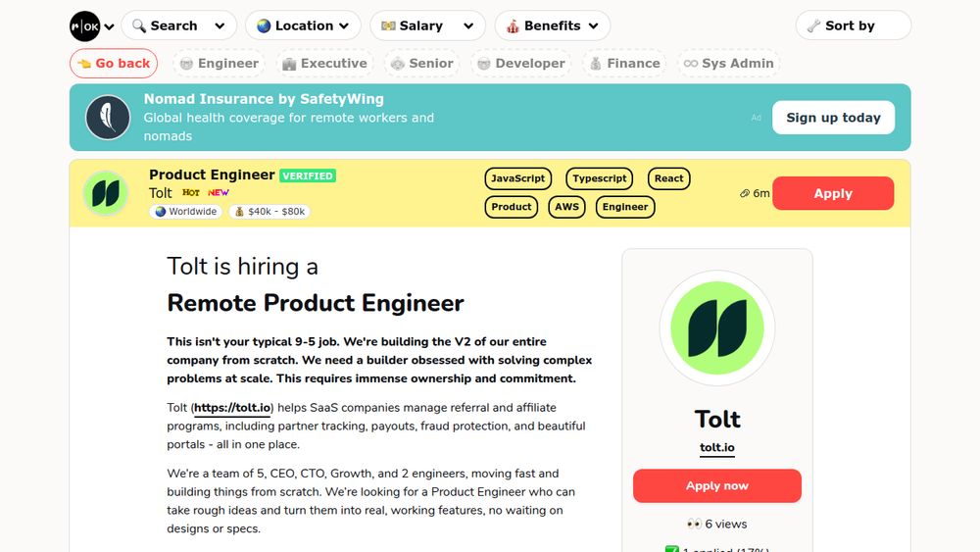
Task: Open the Search filter dropdown
Action: (178, 25)
